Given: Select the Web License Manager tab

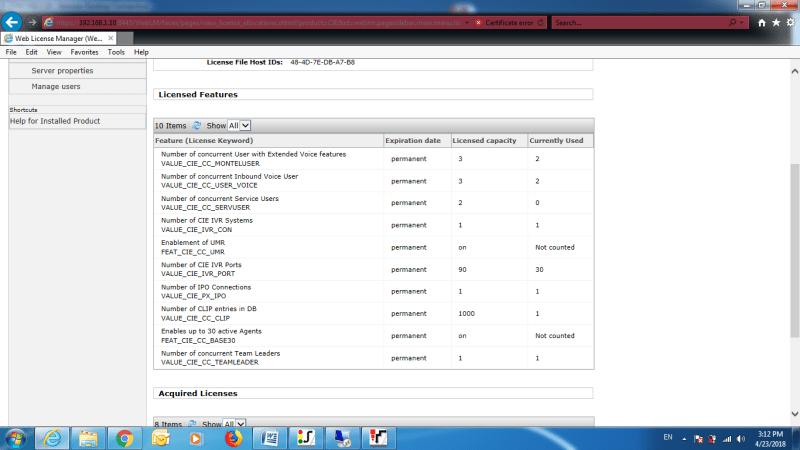Looking at the screenshot, I should [58, 38].
